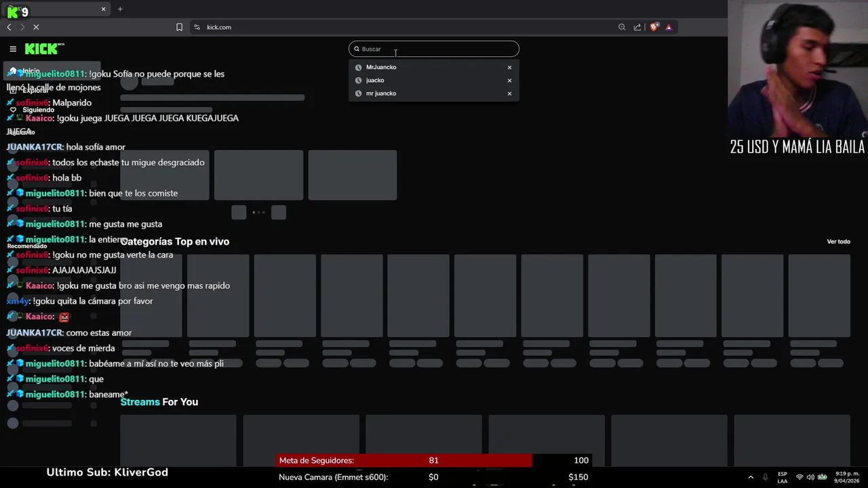Stop loading the page
Viewport: 868px width, 488px height.
coord(36,27)
